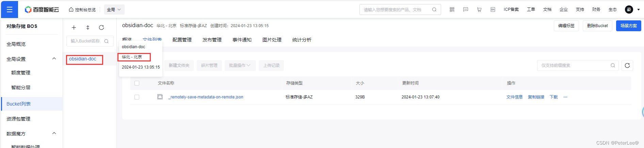644x148 pixels.
Task: Open the QR code icon
Action: [x=452, y=10]
